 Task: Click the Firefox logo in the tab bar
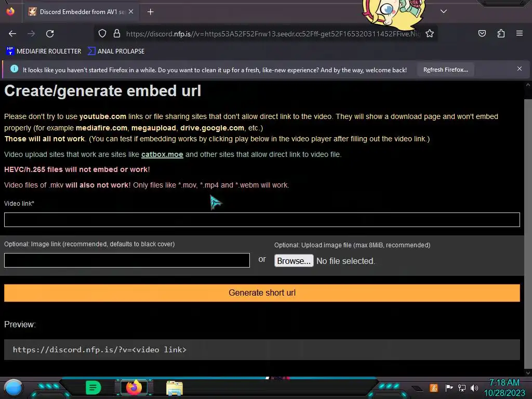pos(10,11)
